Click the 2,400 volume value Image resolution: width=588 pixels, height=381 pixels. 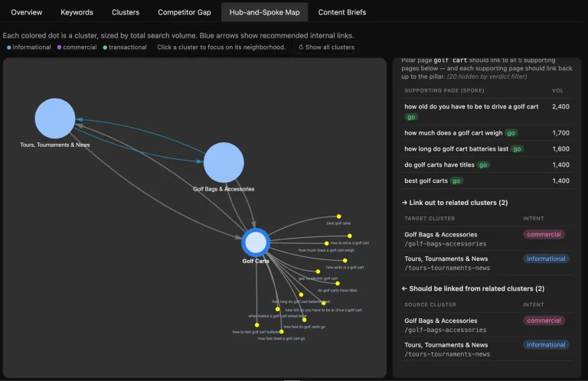(560, 107)
